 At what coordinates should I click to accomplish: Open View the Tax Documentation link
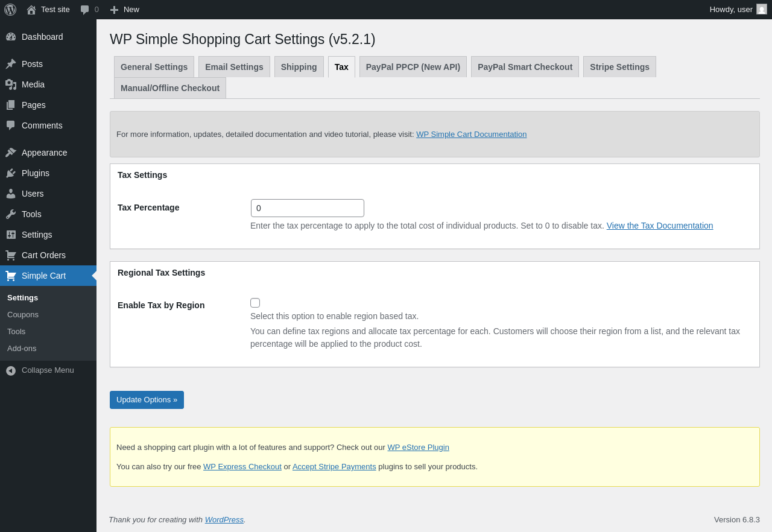(x=660, y=226)
